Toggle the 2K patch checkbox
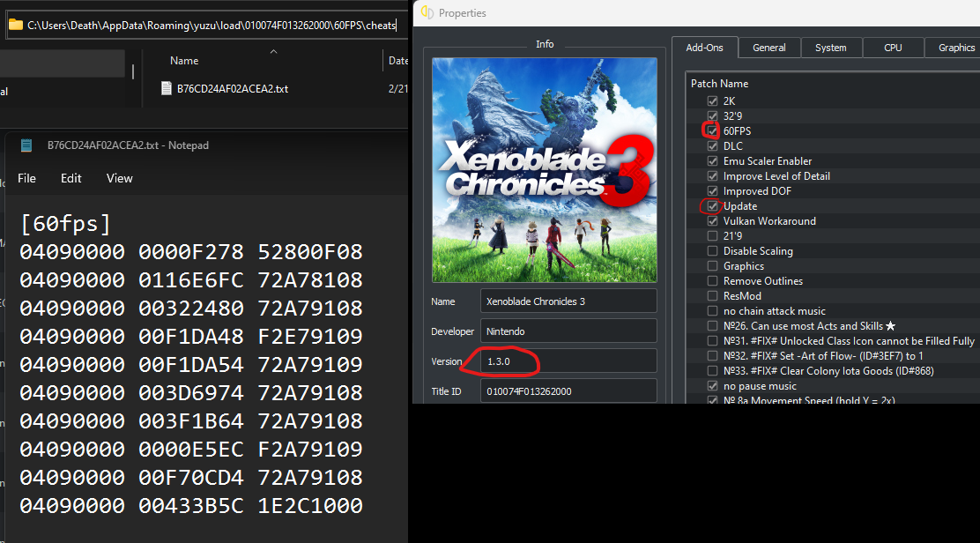Image resolution: width=980 pixels, height=543 pixels. 712,100
